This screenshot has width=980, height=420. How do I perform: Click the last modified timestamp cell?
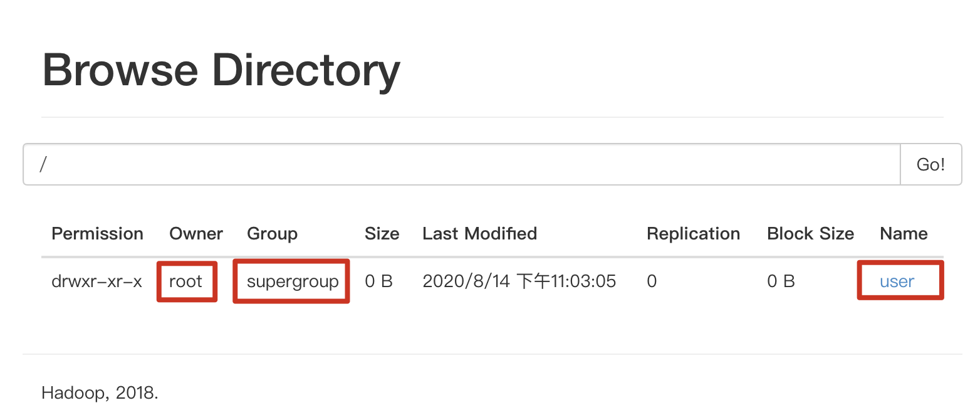pos(519,281)
